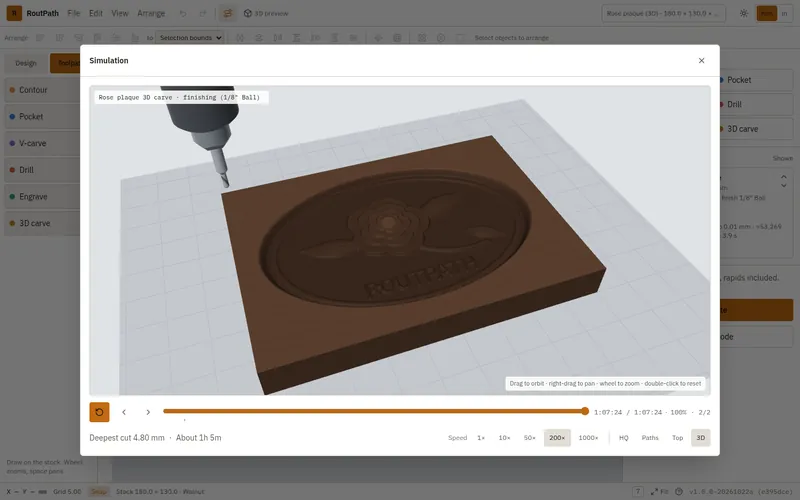This screenshot has width=800, height=500.
Task: Select 3D carve in the left operations list
Action: tap(43, 223)
